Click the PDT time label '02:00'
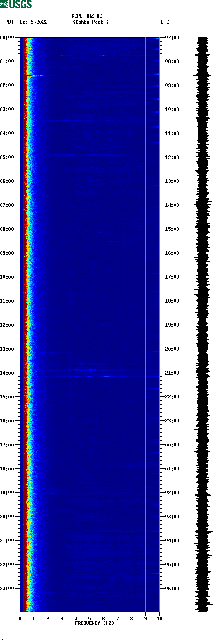220x644 pixels. pyautogui.click(x=7, y=85)
